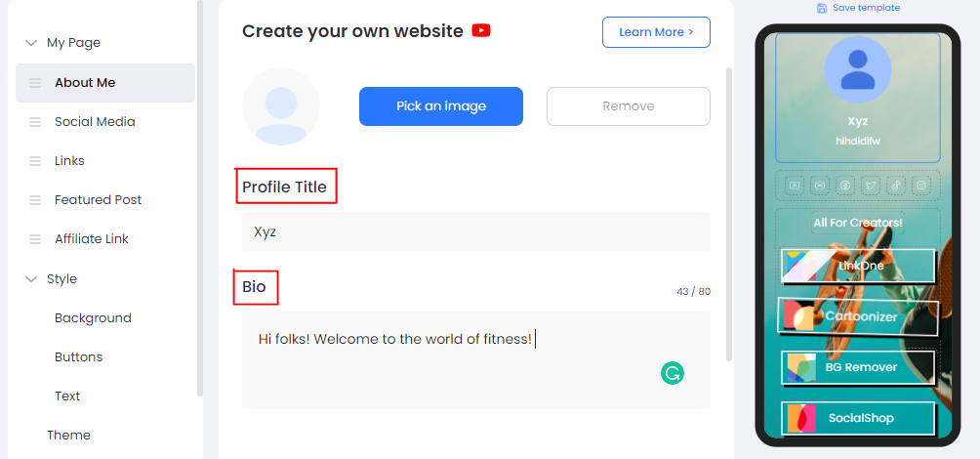Viewport: 980px width, 459px height.
Task: Click the Save template disk icon
Action: [x=822, y=8]
